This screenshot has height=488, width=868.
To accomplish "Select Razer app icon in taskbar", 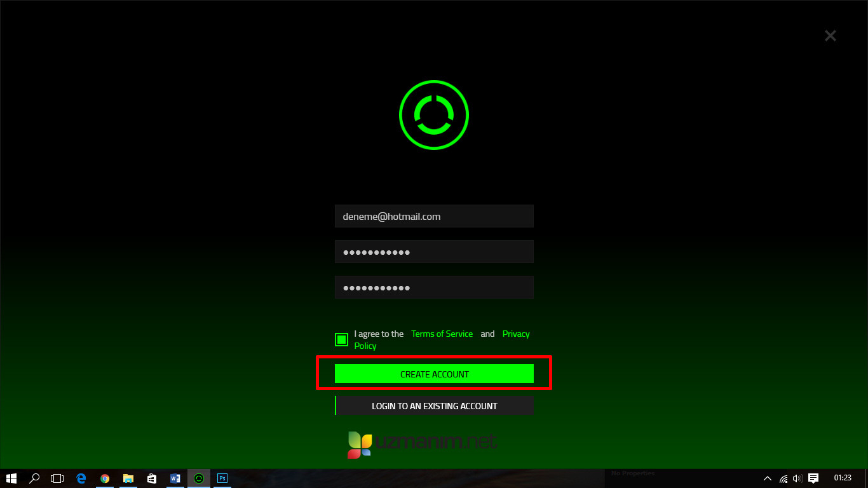I will (x=199, y=478).
